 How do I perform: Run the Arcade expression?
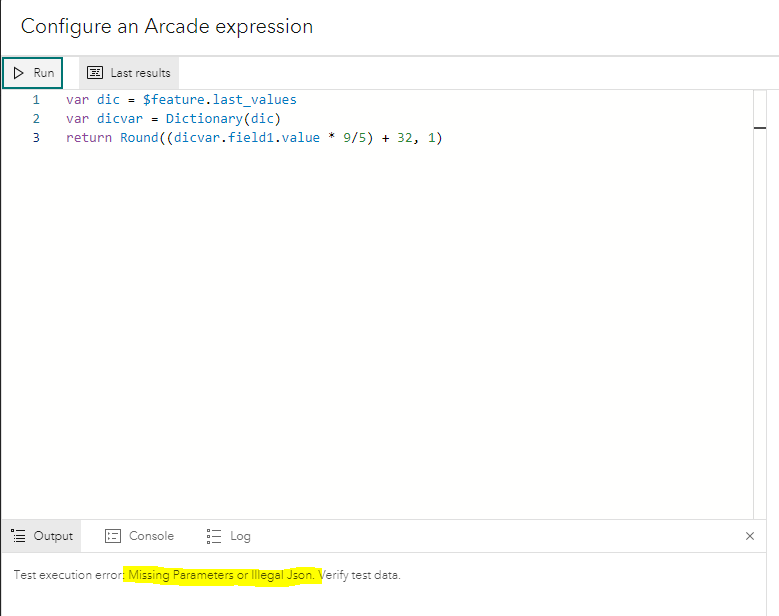pyautogui.click(x=33, y=73)
